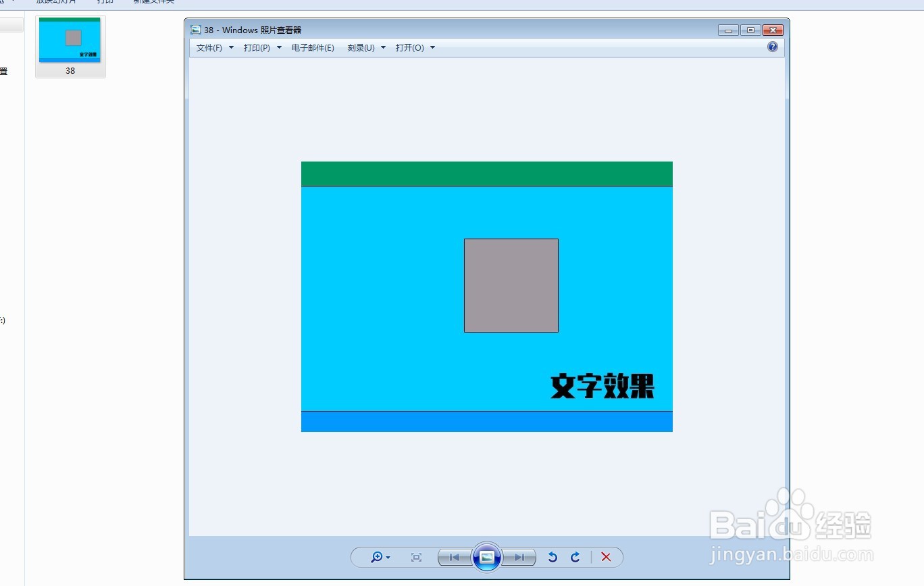Open the 文件(F) dropdown menu
924x586 pixels.
[209, 48]
